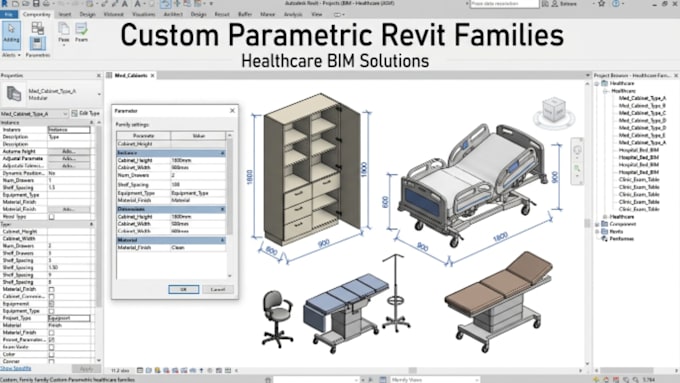
Task: Switch to the Analysis ribbon tab
Action: tap(293, 14)
